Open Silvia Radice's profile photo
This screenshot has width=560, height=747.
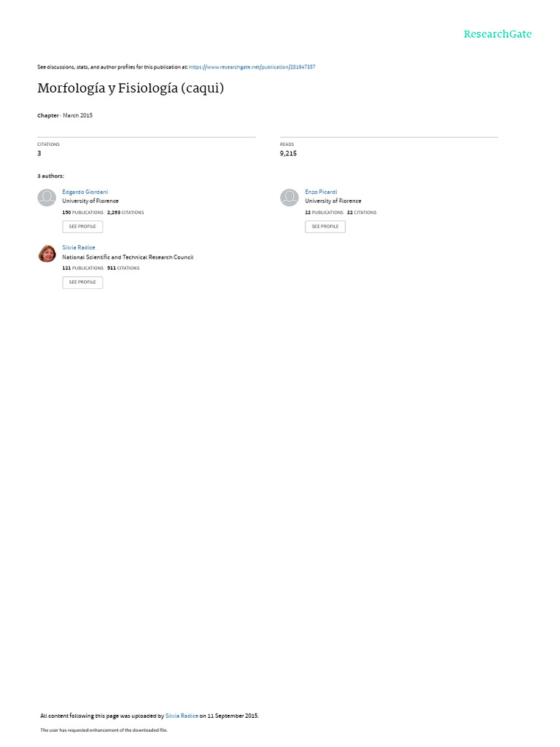[47, 253]
